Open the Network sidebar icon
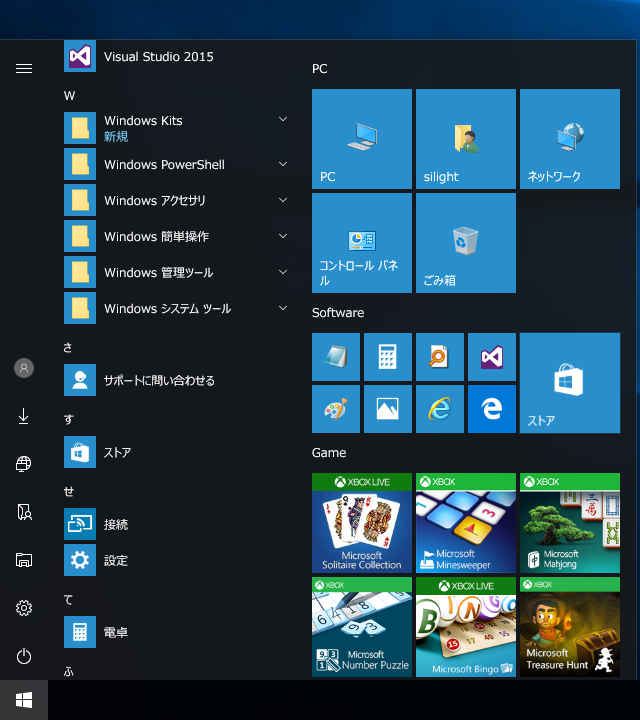Viewport: 640px width, 720px height. pyautogui.click(x=24, y=464)
